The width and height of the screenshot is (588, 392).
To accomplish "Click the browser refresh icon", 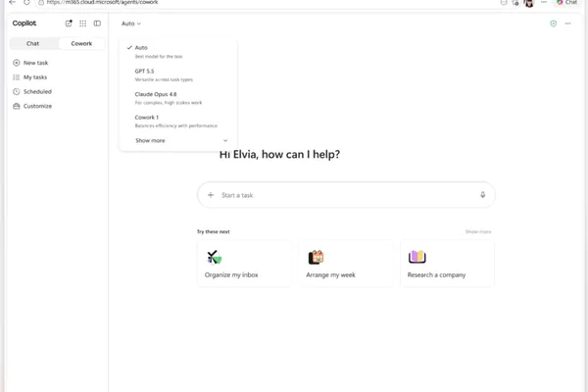I will tap(26, 2).
